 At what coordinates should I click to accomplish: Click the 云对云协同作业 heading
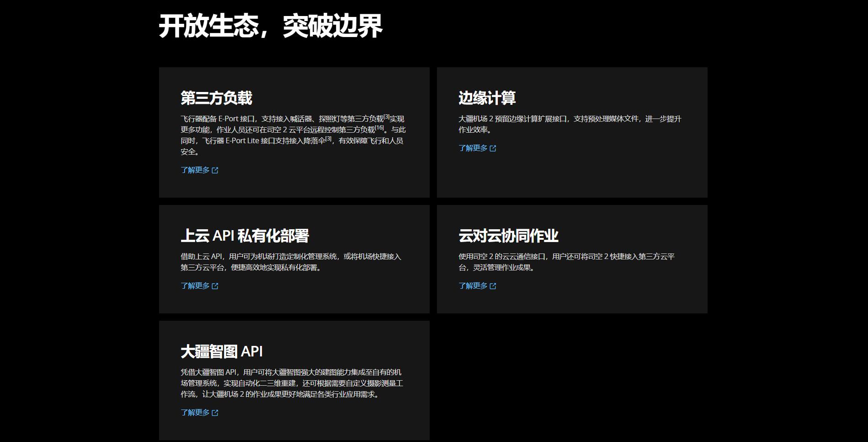click(508, 236)
